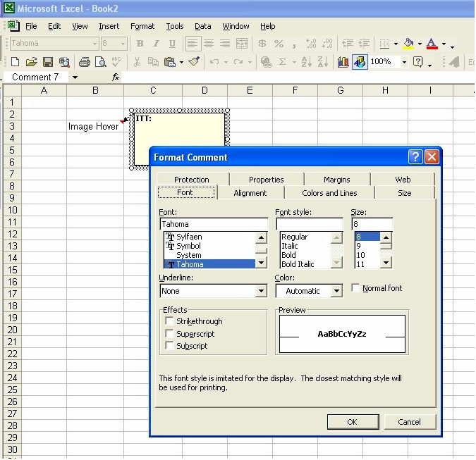
Task: Click the Size input field
Action: tap(372, 224)
